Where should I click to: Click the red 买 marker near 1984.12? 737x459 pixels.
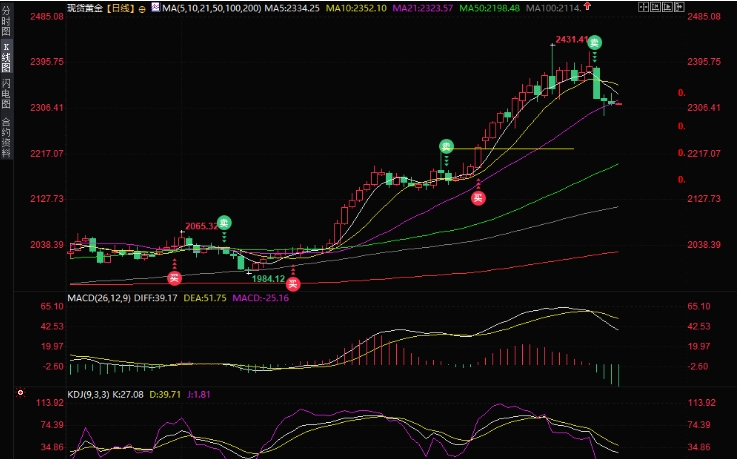click(293, 271)
